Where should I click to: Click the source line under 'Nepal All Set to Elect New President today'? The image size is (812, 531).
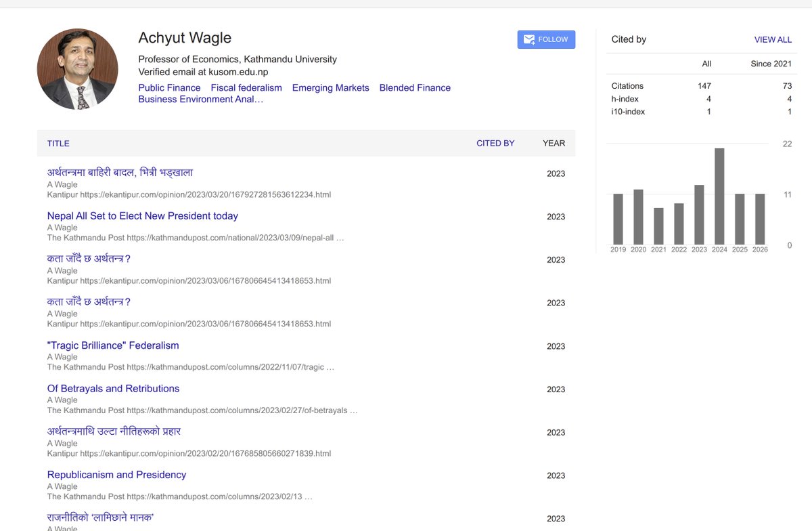[x=196, y=238]
